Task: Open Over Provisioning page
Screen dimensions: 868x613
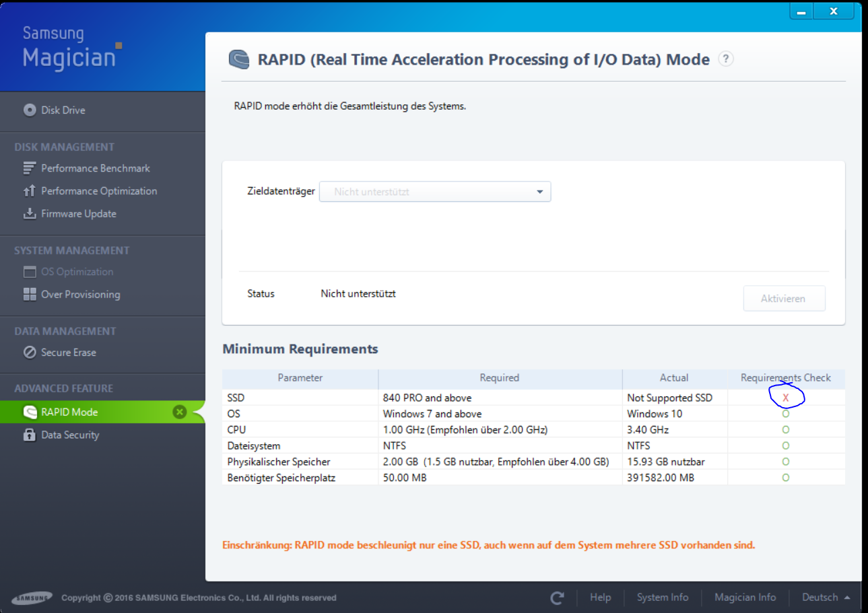Action: (x=81, y=295)
